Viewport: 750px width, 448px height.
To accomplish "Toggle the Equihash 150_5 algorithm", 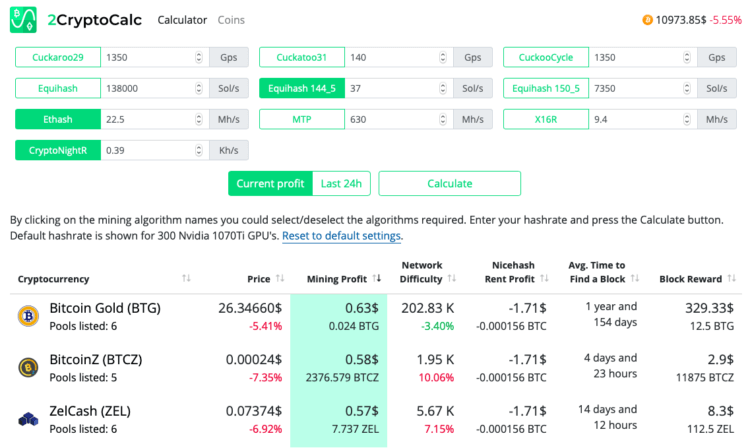I will coord(546,88).
